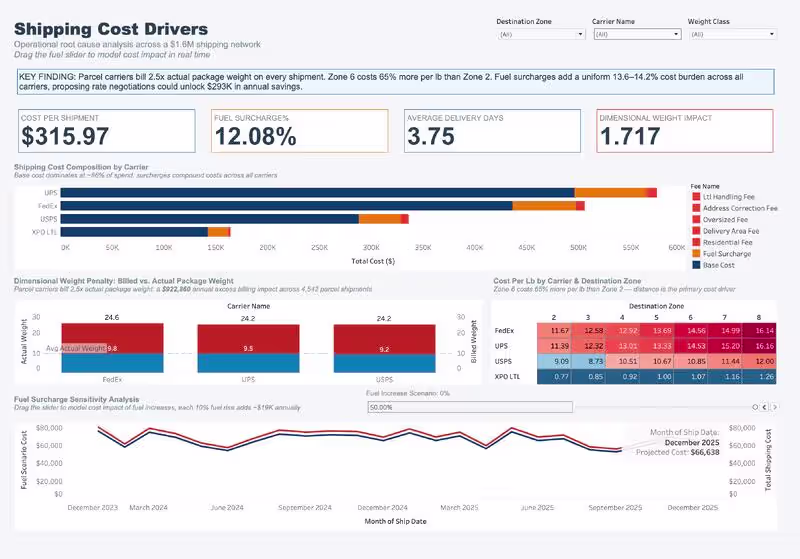Screen dimensions: 800x559
Task: Click UPS zone 7 cell 15.20
Action: coord(725,346)
